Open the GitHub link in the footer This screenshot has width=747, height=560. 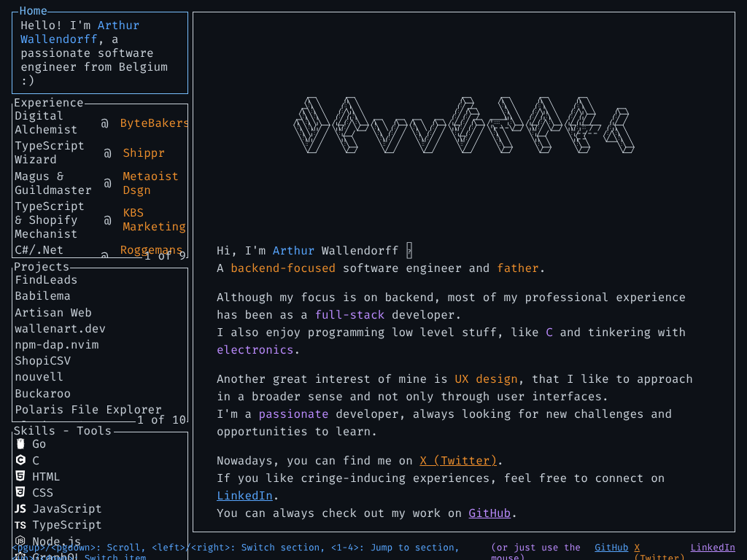(x=611, y=548)
